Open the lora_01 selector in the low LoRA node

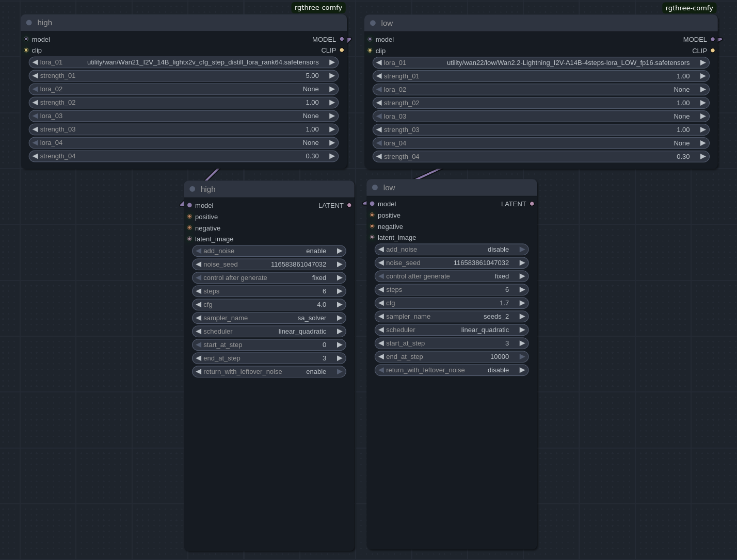541,62
